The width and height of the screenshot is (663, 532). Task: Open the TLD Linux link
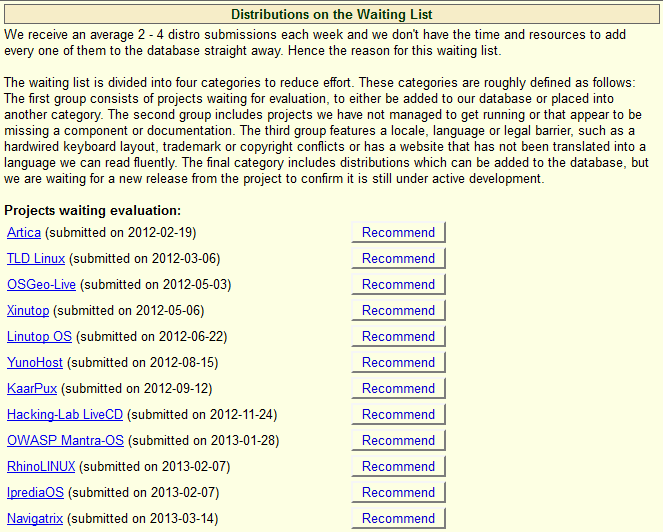pyautogui.click(x=36, y=258)
